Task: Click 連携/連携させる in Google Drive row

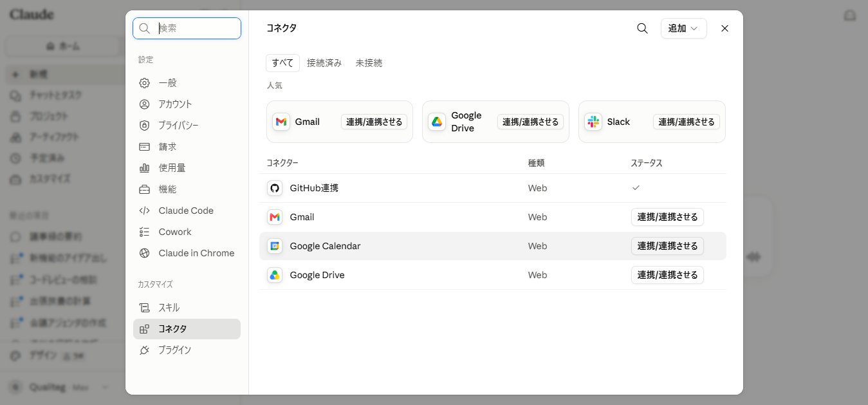Action: (x=667, y=275)
